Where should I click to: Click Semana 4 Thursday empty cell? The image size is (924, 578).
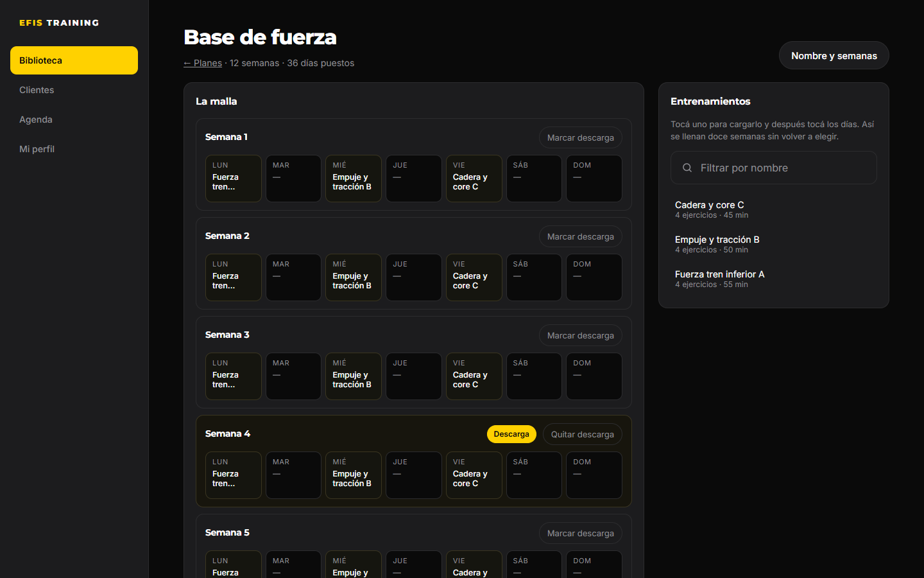[x=414, y=475]
